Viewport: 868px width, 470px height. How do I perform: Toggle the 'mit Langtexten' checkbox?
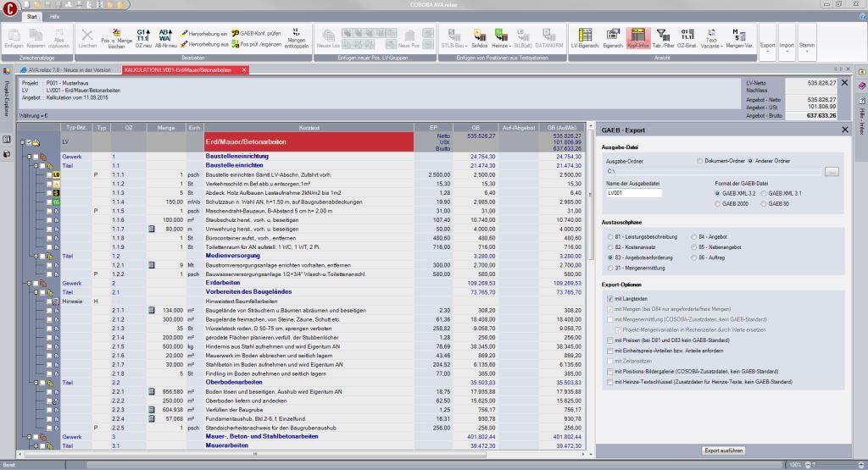point(609,299)
